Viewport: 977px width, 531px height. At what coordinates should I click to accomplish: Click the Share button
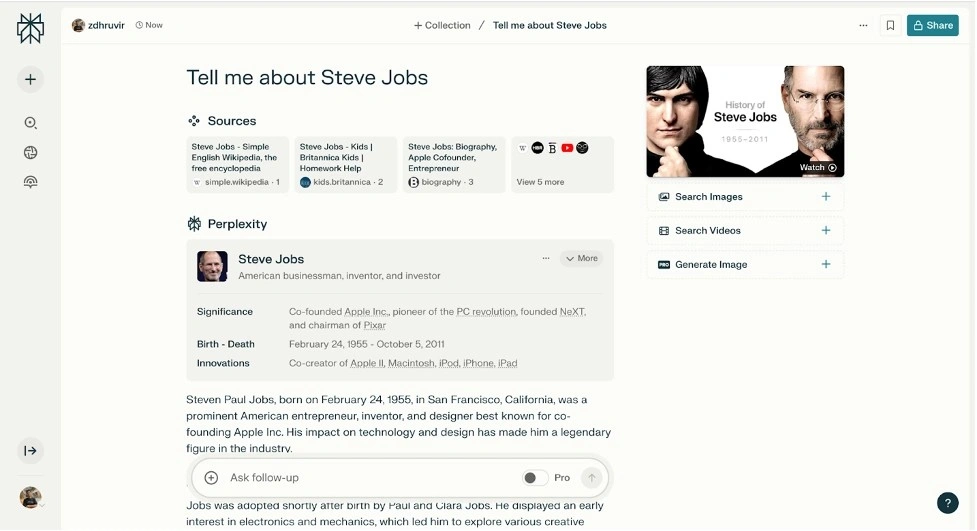pos(932,25)
